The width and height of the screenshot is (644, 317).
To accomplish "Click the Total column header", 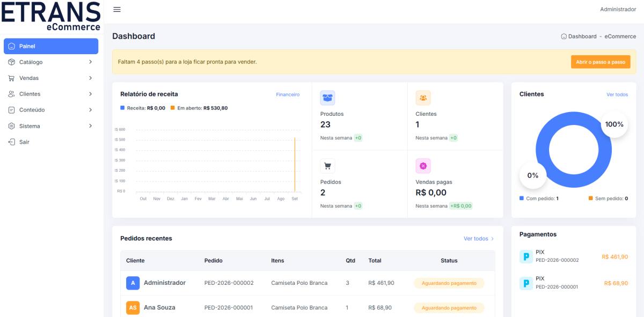I will click(x=375, y=261).
